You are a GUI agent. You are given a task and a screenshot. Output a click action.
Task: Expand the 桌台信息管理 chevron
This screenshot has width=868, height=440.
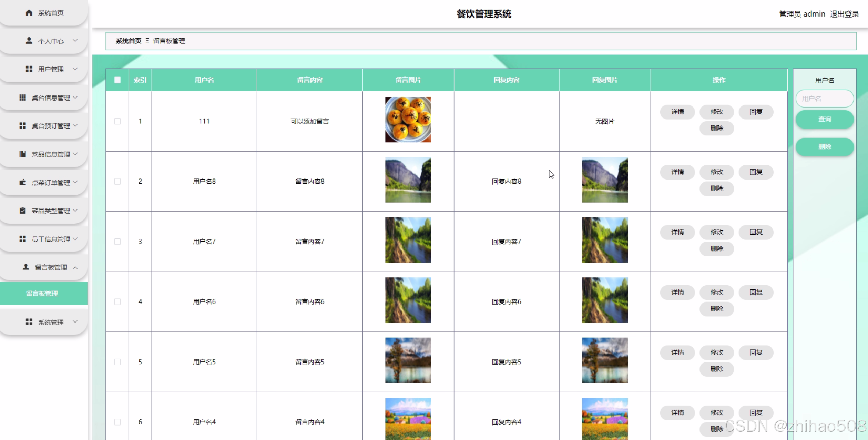click(75, 98)
